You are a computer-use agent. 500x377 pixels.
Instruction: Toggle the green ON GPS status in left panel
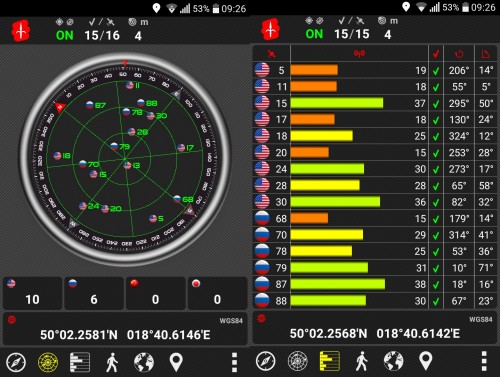65,35
